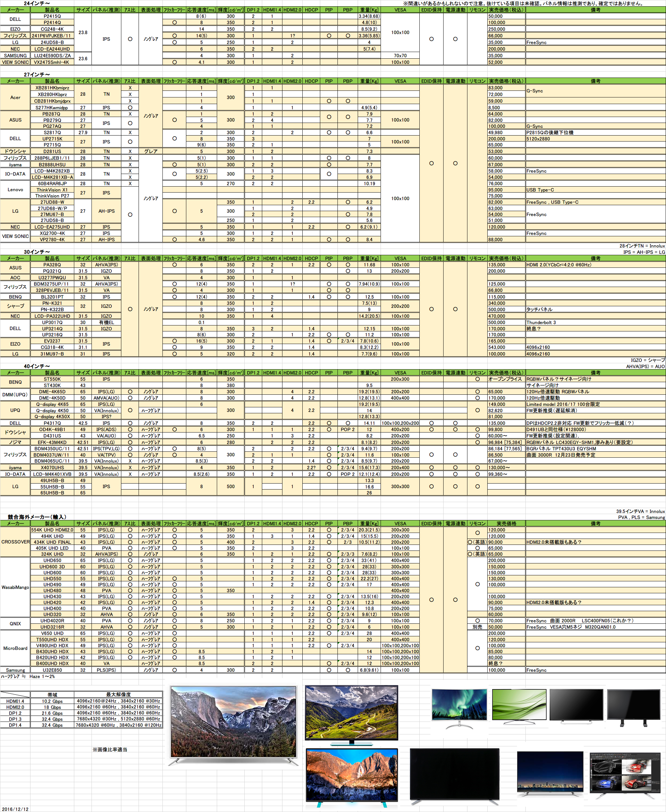Click the '競合海外メーカー(輸入)' heading

click(37, 517)
